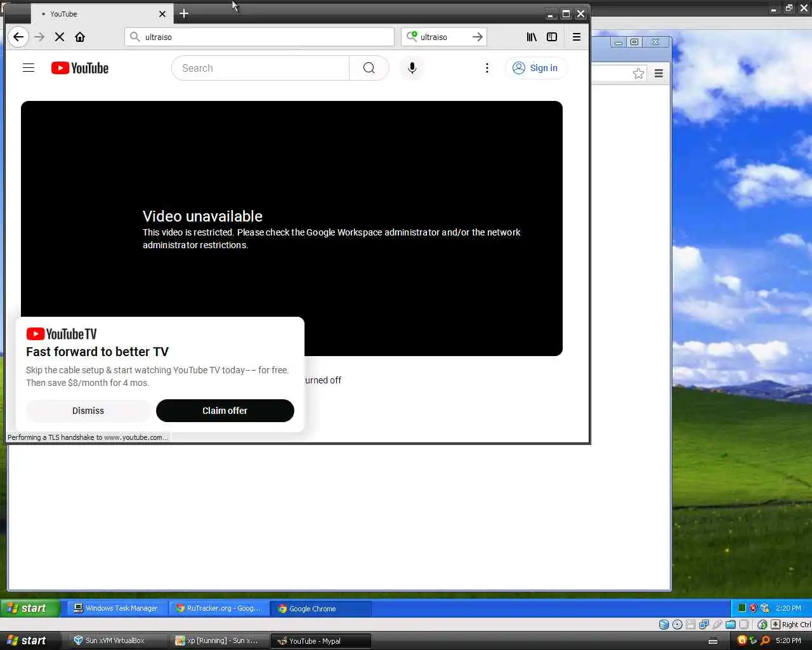Run the ultraiso search with the go arrow
Image resolution: width=812 pixels, height=650 pixels.
click(x=478, y=37)
